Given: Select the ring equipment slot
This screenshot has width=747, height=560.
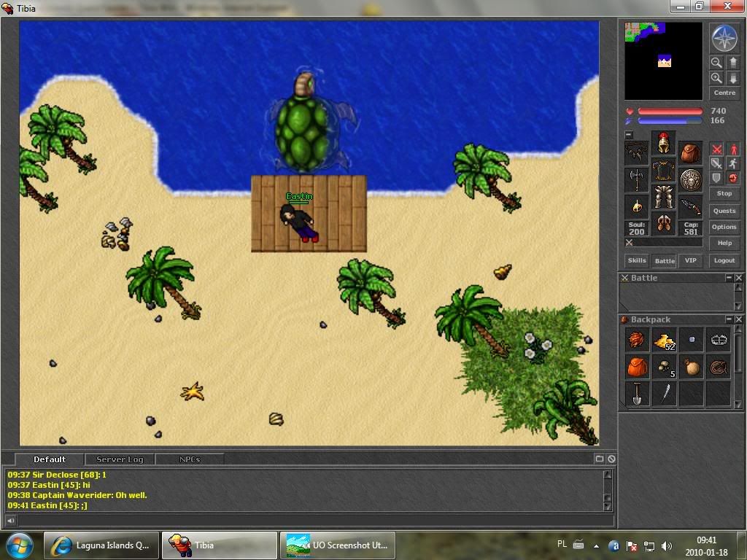Looking at the screenshot, I should (x=636, y=206).
